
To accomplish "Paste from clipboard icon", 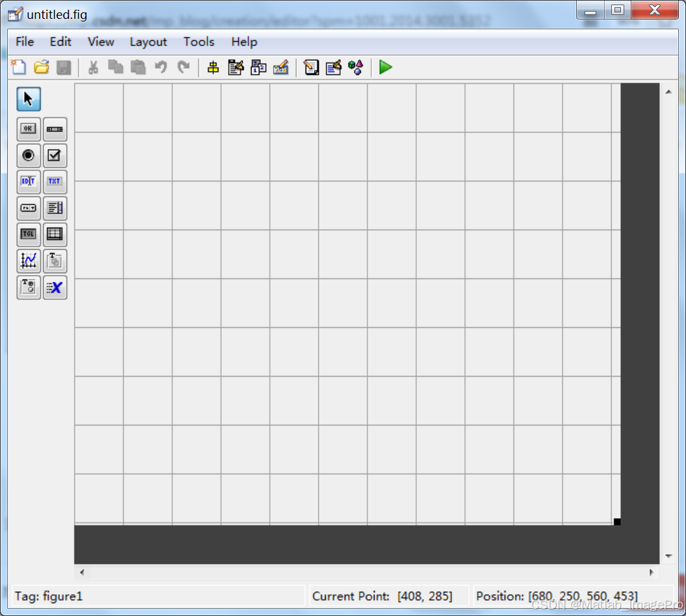I will 139,68.
